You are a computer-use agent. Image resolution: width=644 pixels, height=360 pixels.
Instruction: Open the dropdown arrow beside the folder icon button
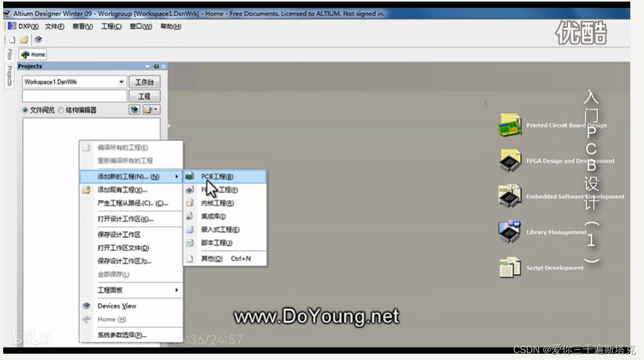(157, 109)
